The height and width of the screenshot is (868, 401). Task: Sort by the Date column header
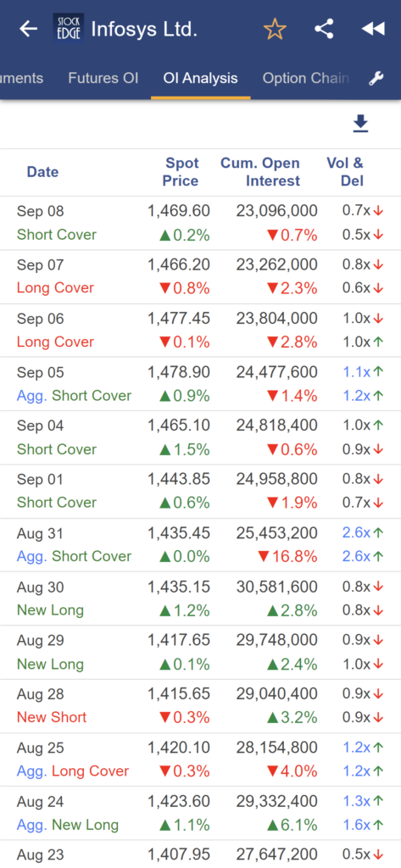coord(42,171)
